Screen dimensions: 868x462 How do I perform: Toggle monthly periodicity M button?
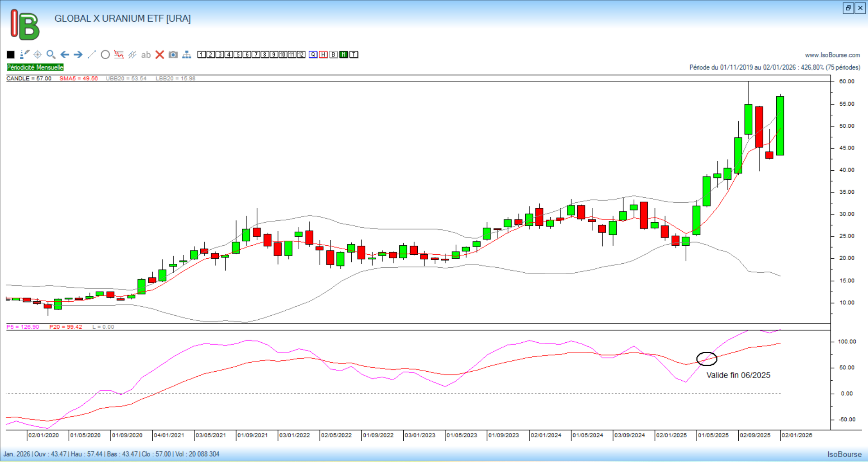(344, 55)
